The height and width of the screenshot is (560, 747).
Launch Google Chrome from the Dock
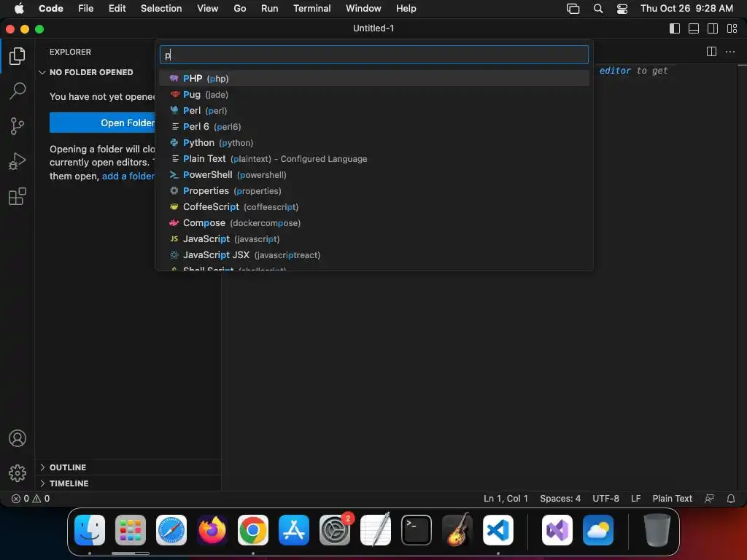pyautogui.click(x=253, y=530)
